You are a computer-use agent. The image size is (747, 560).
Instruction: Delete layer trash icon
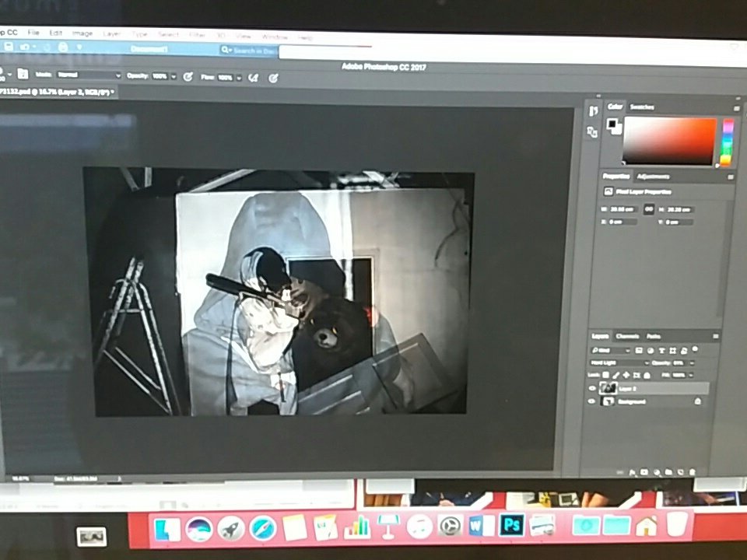693,472
